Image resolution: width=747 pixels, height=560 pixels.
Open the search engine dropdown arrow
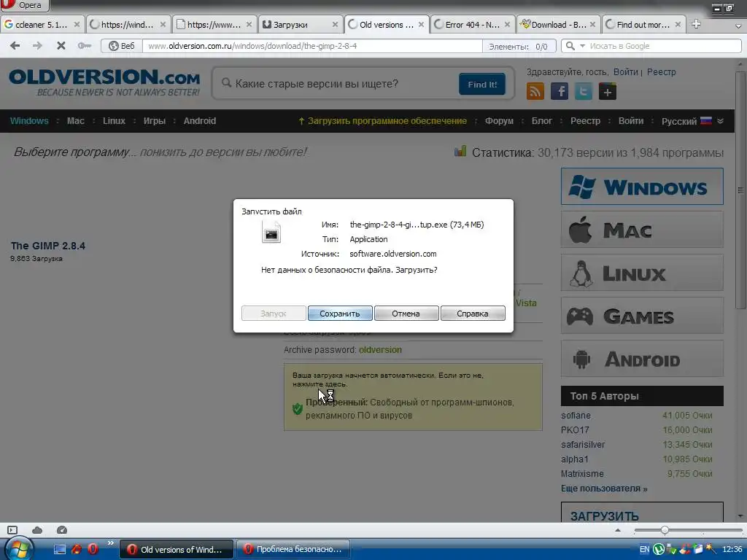582,46
